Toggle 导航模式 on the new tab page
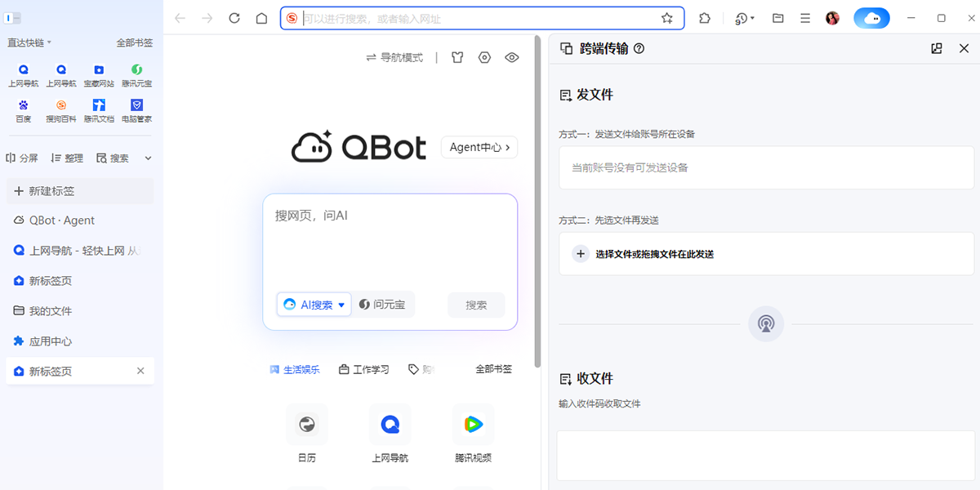The width and height of the screenshot is (980, 490). (394, 57)
